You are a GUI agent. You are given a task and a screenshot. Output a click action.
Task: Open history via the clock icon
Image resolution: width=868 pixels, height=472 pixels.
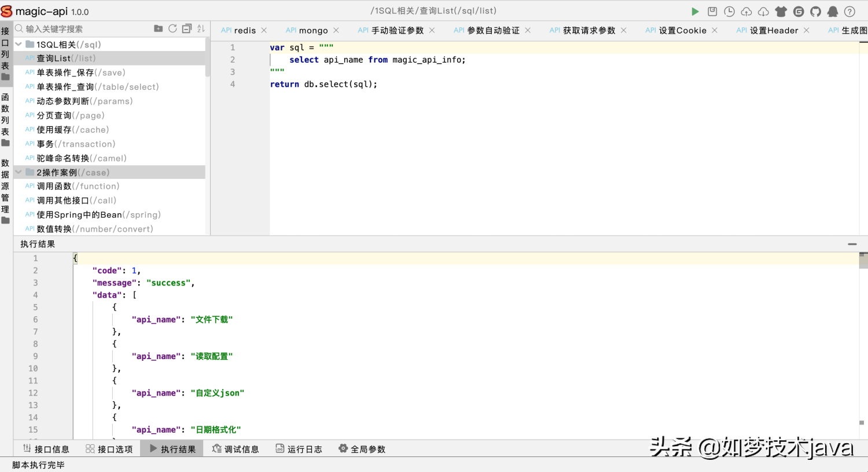pyautogui.click(x=729, y=12)
